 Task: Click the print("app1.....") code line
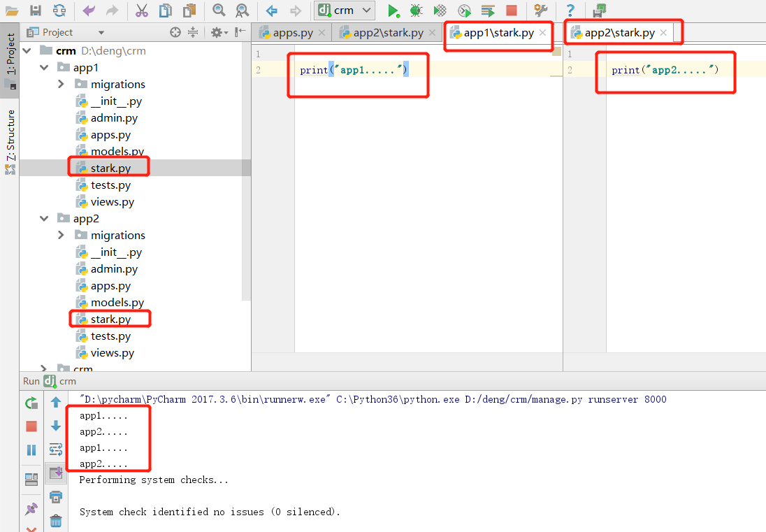[x=354, y=70]
